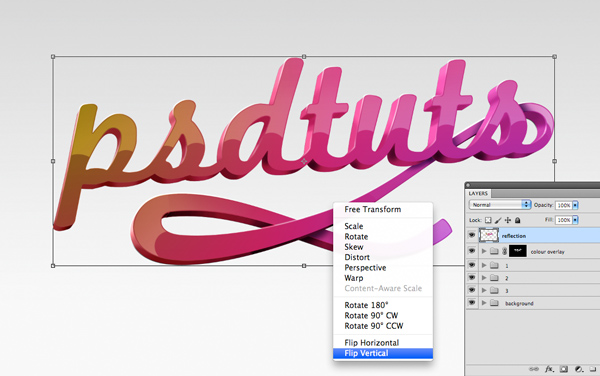The height and width of the screenshot is (376, 600).
Task: Open the Opacity slider arrow
Action: tap(575, 205)
